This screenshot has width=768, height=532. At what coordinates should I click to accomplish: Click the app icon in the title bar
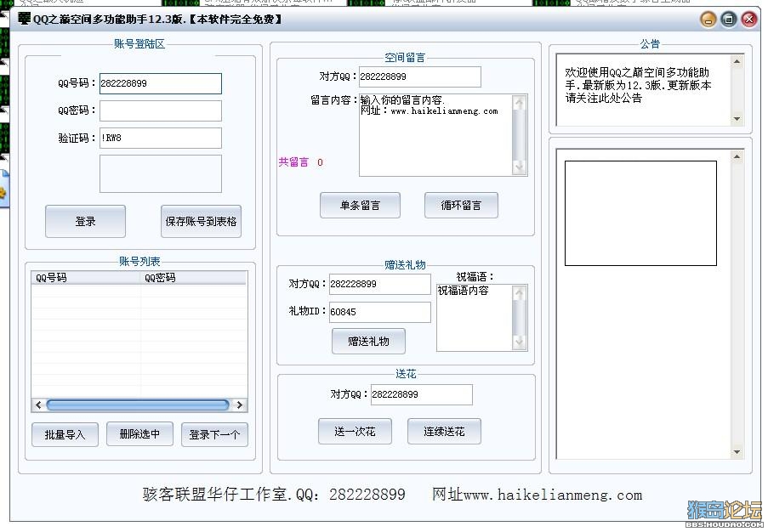click(24, 19)
